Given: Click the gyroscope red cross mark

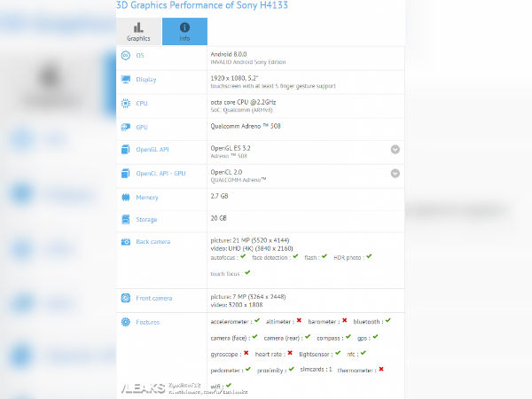Looking at the screenshot, I should 246,353.
